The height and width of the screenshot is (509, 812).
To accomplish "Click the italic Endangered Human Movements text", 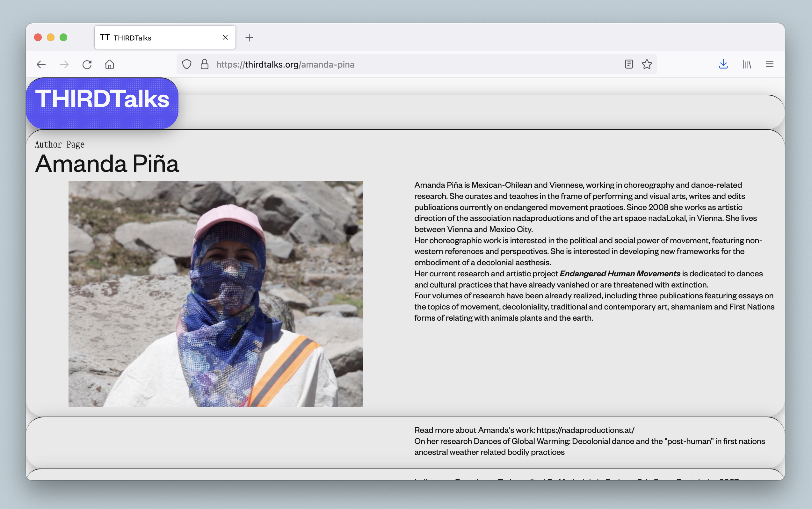I will 620,273.
